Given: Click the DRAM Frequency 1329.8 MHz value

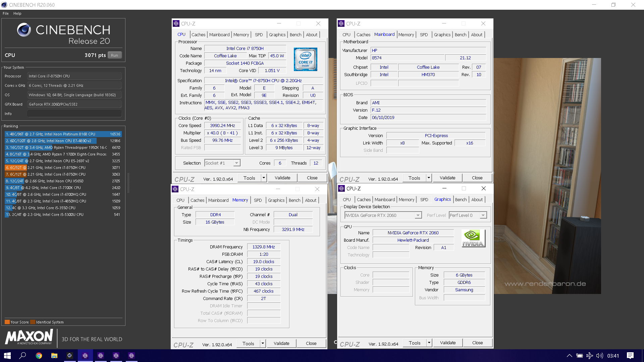Looking at the screenshot, I should click(x=264, y=247).
